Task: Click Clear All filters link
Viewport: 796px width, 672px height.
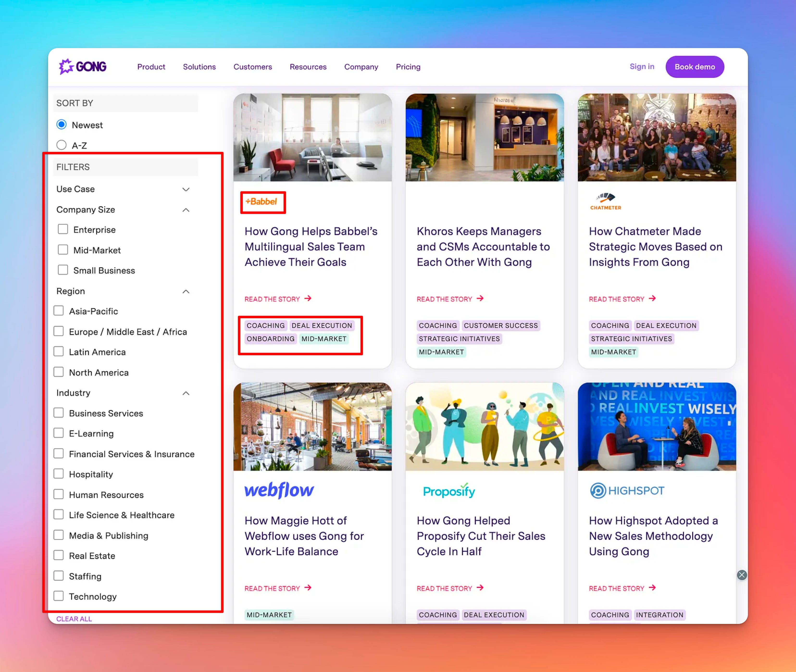Action: [74, 619]
